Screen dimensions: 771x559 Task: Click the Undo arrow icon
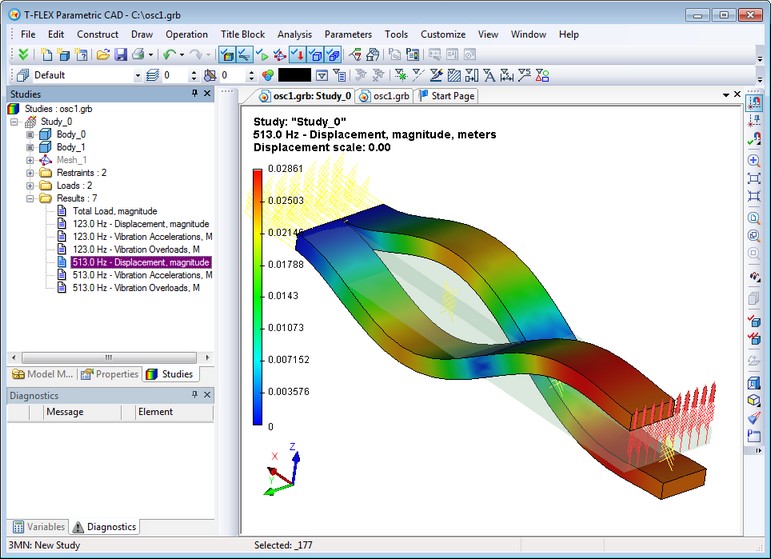(x=169, y=54)
